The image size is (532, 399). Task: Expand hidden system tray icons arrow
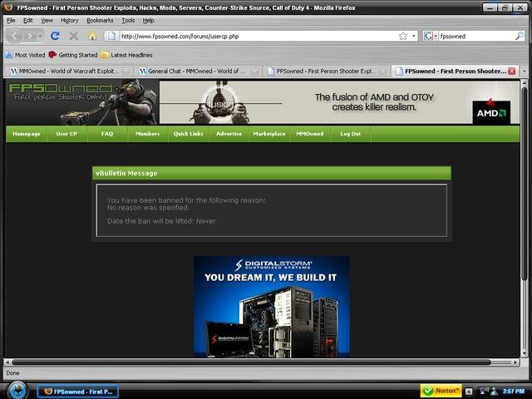click(x=469, y=392)
